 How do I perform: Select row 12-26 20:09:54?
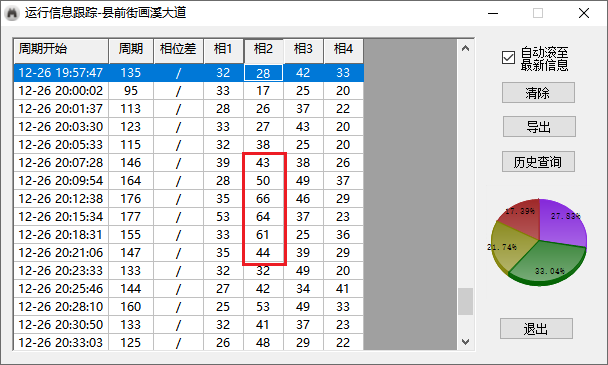(x=188, y=181)
